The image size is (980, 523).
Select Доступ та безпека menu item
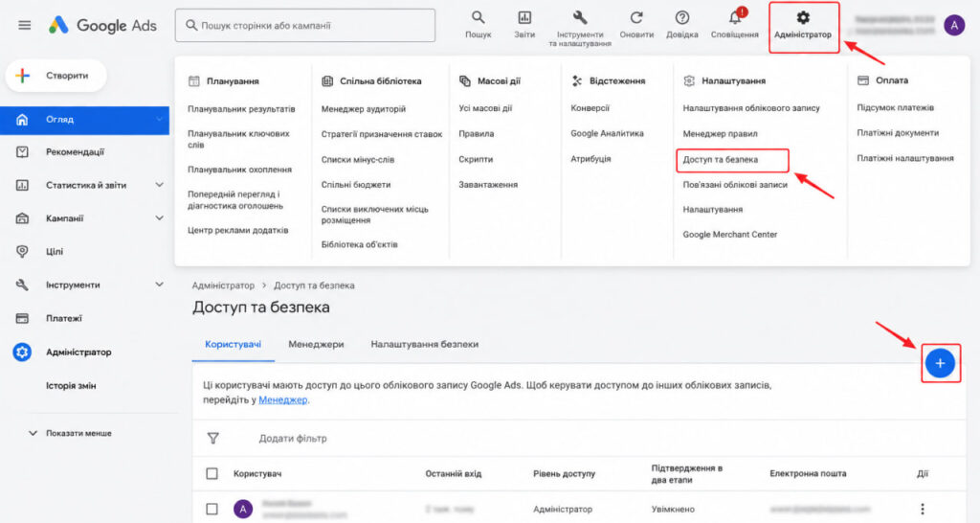[720, 160]
